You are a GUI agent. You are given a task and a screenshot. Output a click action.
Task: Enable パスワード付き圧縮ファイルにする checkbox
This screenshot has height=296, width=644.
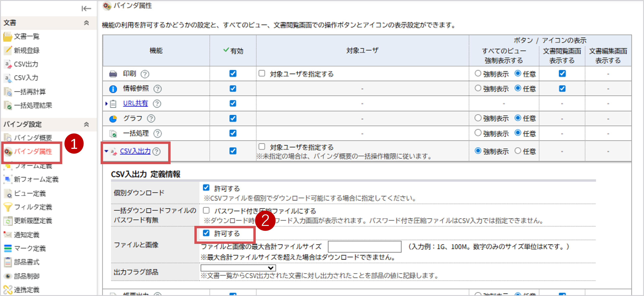pyautogui.click(x=206, y=210)
